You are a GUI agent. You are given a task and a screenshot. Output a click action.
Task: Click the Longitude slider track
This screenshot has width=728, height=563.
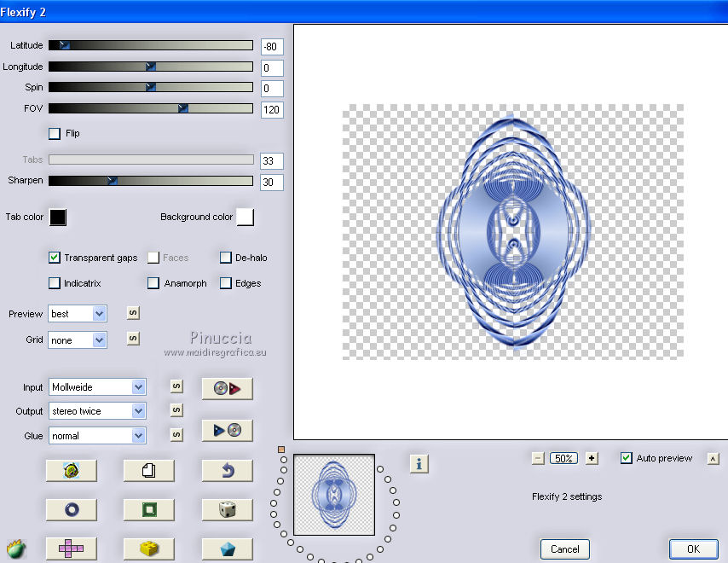[x=151, y=67]
